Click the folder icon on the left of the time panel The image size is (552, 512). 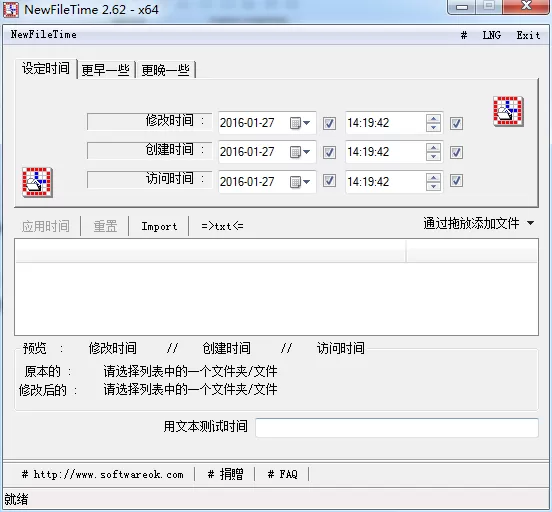pyautogui.click(x=37, y=182)
